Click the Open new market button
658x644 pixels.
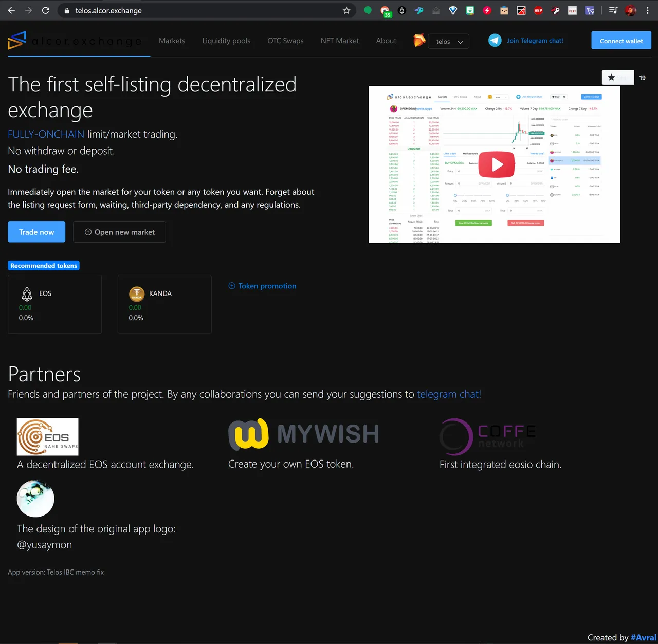(x=119, y=232)
